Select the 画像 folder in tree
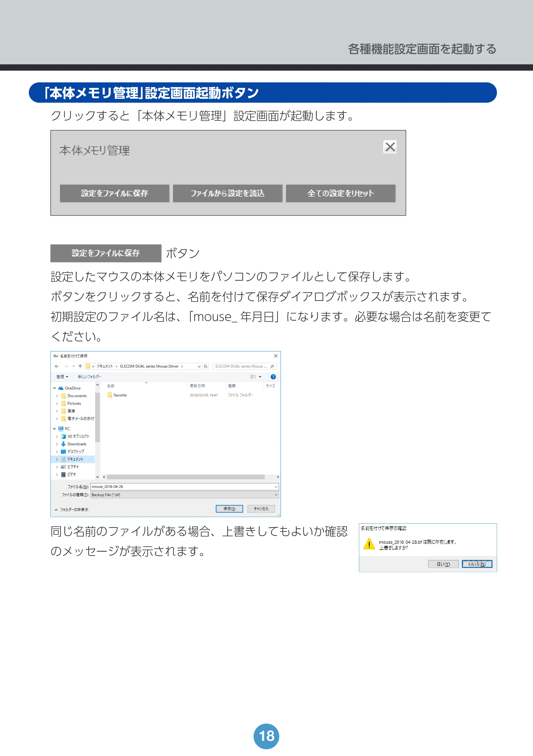The height and width of the screenshot is (756, 533). pyautogui.click(x=68, y=411)
